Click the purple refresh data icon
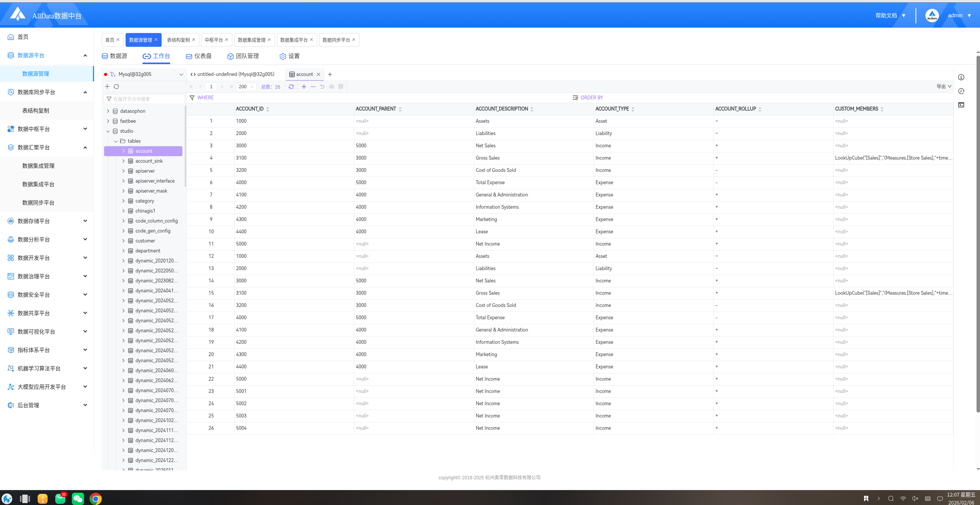980x505 pixels. click(291, 87)
